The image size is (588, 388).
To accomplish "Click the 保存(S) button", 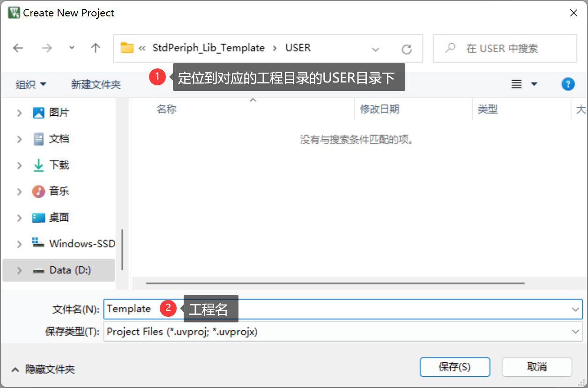I will point(454,367).
